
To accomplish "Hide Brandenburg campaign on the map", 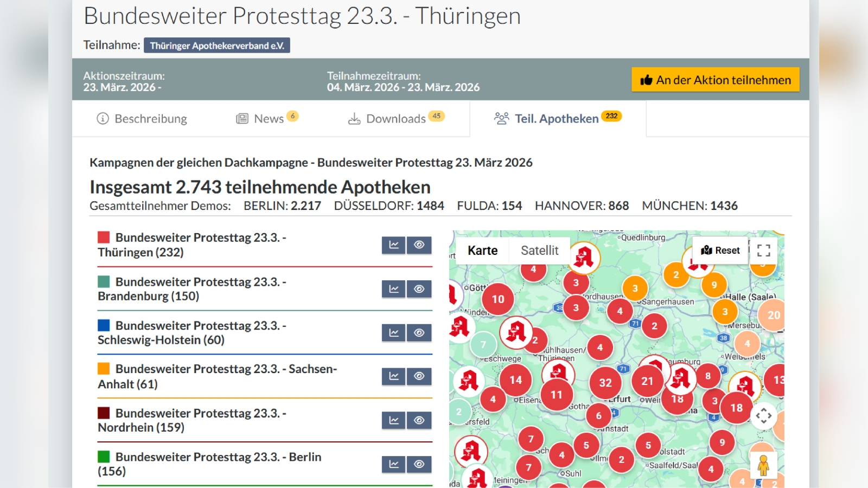I will click(419, 289).
